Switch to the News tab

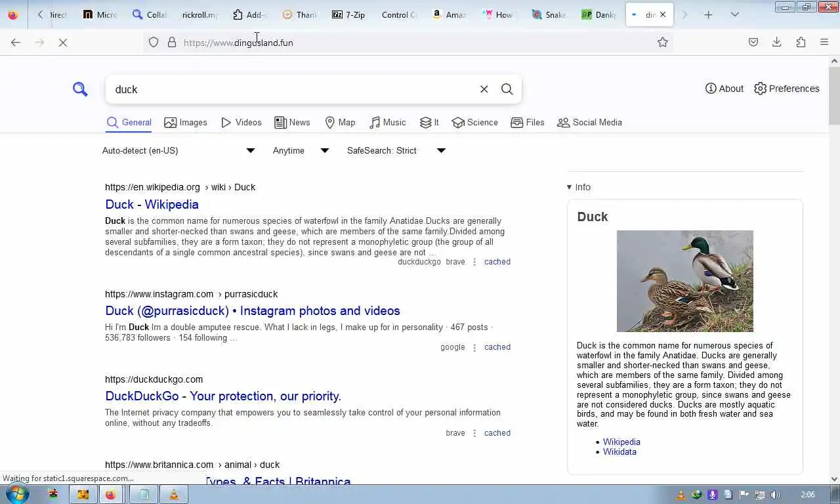[293, 123]
